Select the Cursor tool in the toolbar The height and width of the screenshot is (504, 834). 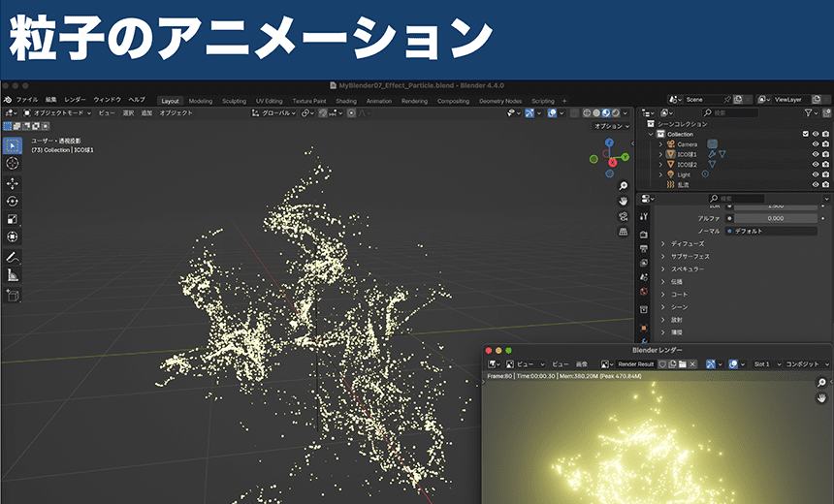click(x=13, y=164)
